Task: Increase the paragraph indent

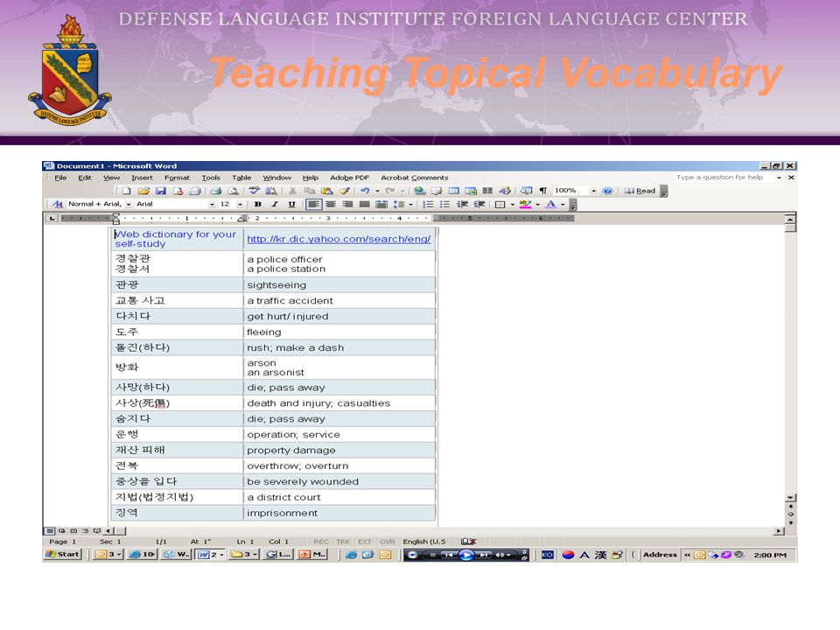Action: 479,204
